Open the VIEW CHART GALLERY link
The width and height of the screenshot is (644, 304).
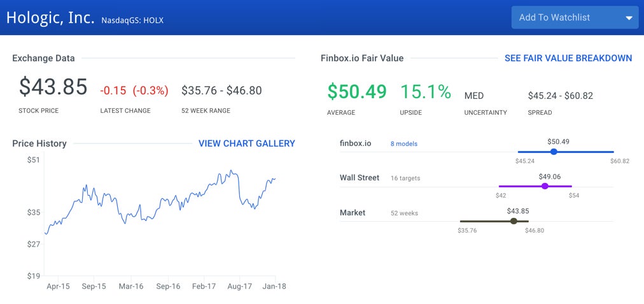pos(246,143)
